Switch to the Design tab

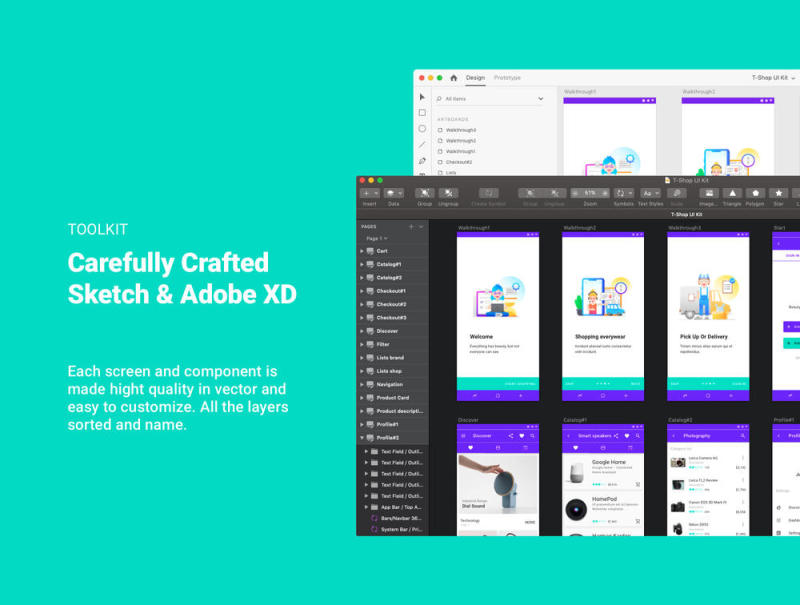click(475, 77)
